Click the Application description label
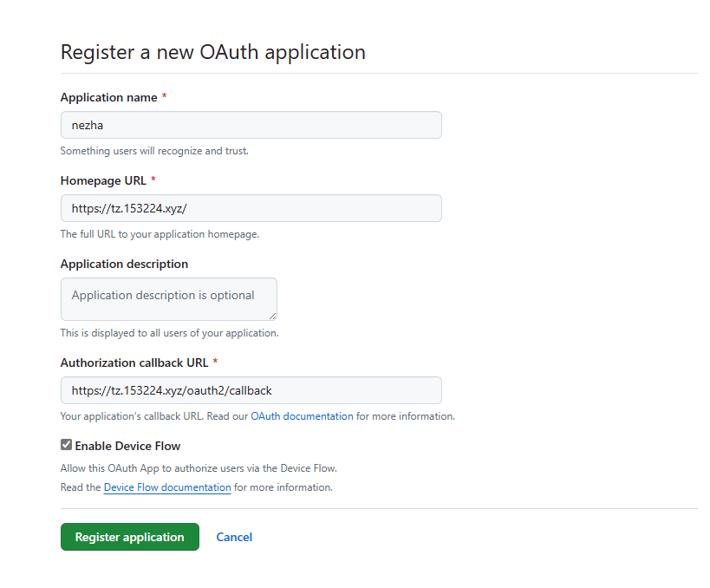Viewport: 710px width, 588px height. pyautogui.click(x=124, y=264)
